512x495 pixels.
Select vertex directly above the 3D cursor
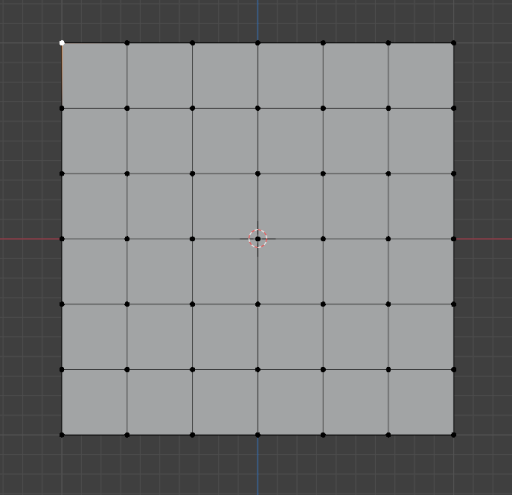tap(258, 173)
